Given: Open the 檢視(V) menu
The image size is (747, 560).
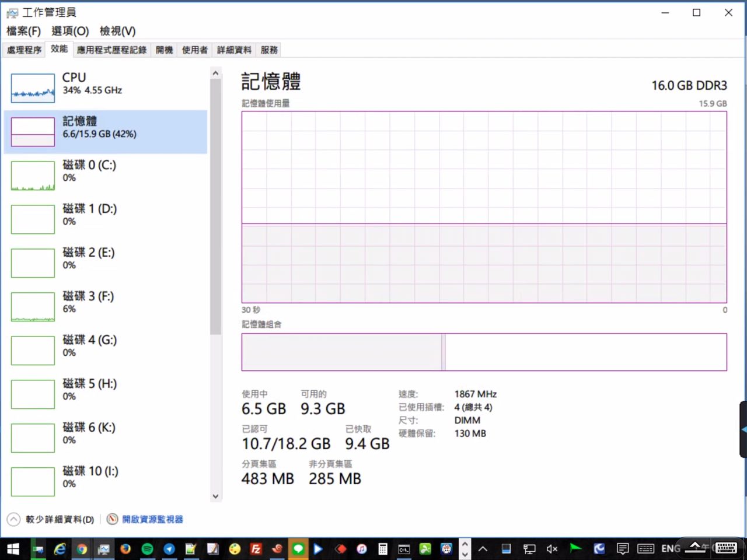Looking at the screenshot, I should (x=117, y=31).
